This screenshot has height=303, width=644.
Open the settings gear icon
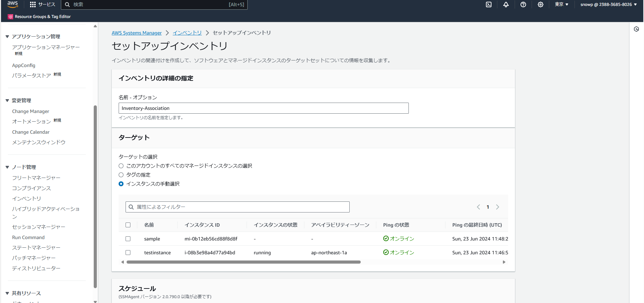pyautogui.click(x=541, y=4)
